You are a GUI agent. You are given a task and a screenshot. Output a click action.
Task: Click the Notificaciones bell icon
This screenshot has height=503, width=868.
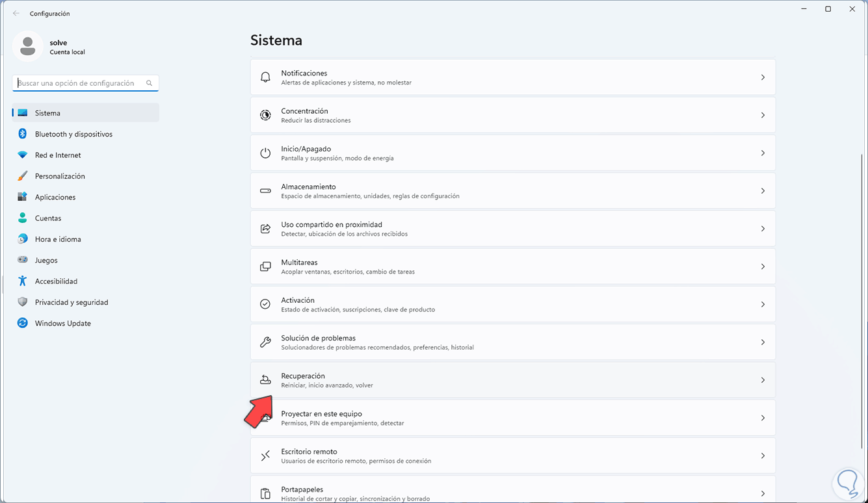pyautogui.click(x=265, y=77)
